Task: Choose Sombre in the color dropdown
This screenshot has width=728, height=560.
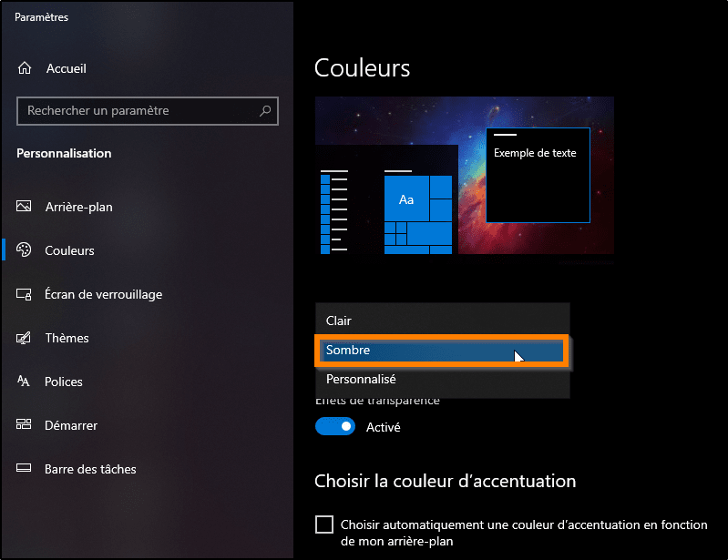Action: tap(442, 351)
